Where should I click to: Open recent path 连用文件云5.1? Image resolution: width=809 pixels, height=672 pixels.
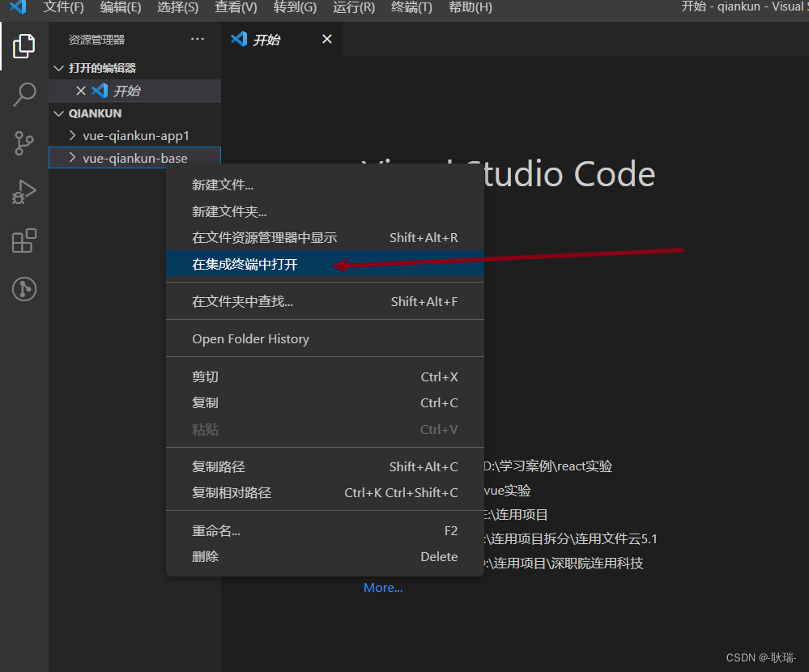571,539
